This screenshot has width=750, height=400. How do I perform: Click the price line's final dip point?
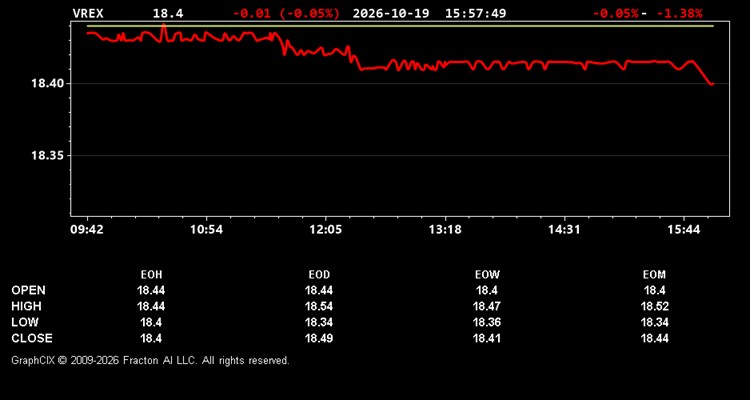coord(712,84)
